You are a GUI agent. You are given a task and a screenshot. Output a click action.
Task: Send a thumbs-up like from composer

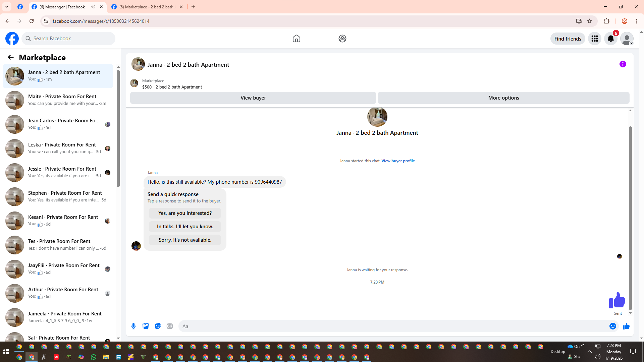point(626,326)
